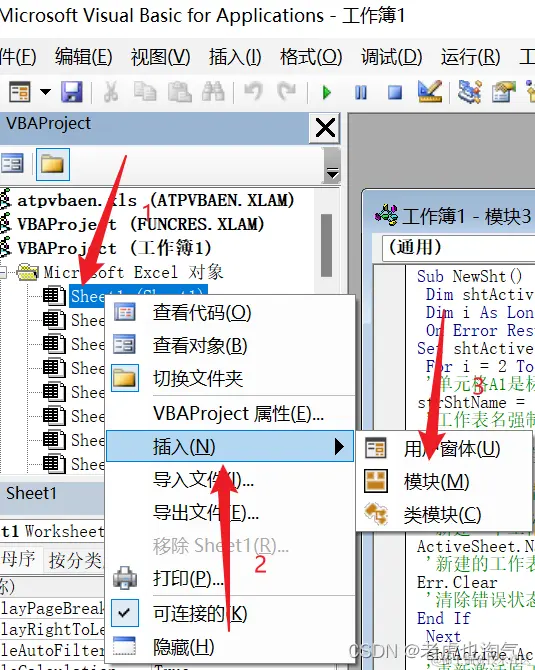The width and height of the screenshot is (535, 670).
Task: Open the 编辑(E) menu
Action: click(x=83, y=57)
